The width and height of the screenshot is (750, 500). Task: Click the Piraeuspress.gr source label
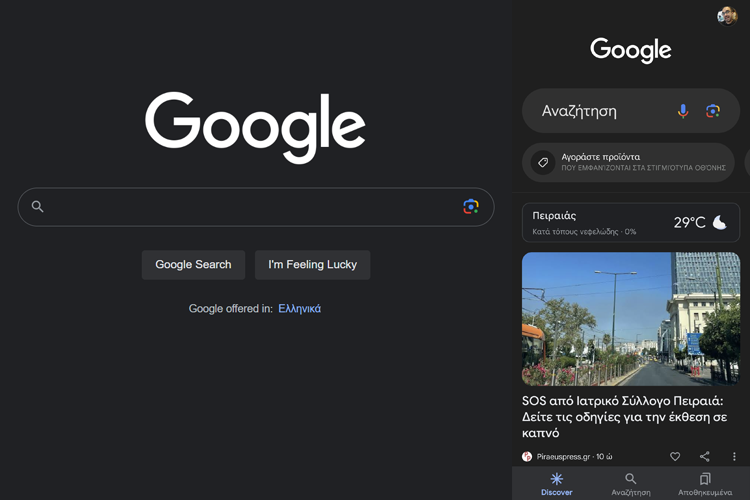pos(563,456)
